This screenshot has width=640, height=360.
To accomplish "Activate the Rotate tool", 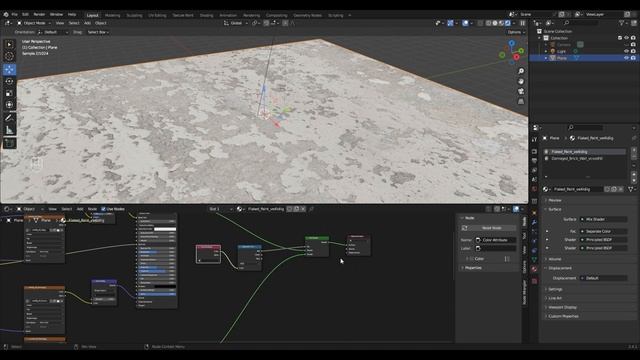I will pyautogui.click(x=9, y=81).
